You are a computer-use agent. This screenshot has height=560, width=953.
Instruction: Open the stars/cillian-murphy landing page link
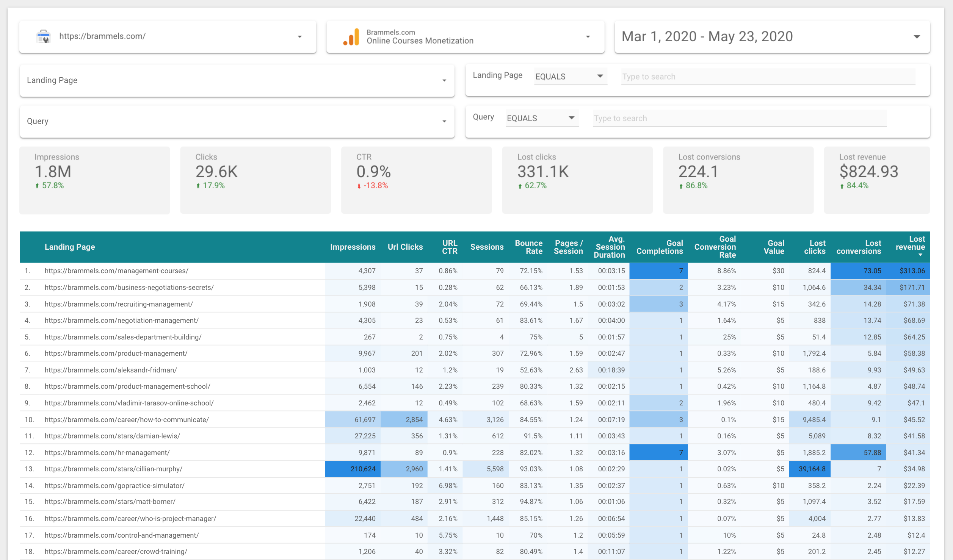pos(113,469)
